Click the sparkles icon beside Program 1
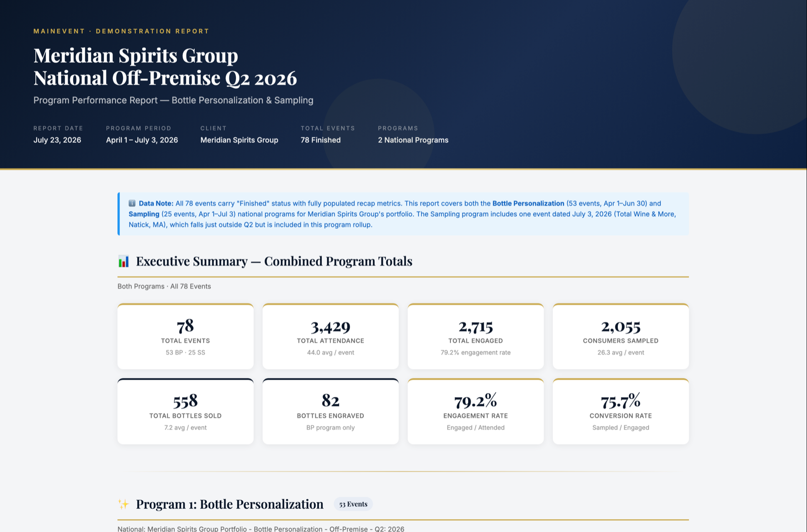The image size is (807, 532). (x=124, y=504)
